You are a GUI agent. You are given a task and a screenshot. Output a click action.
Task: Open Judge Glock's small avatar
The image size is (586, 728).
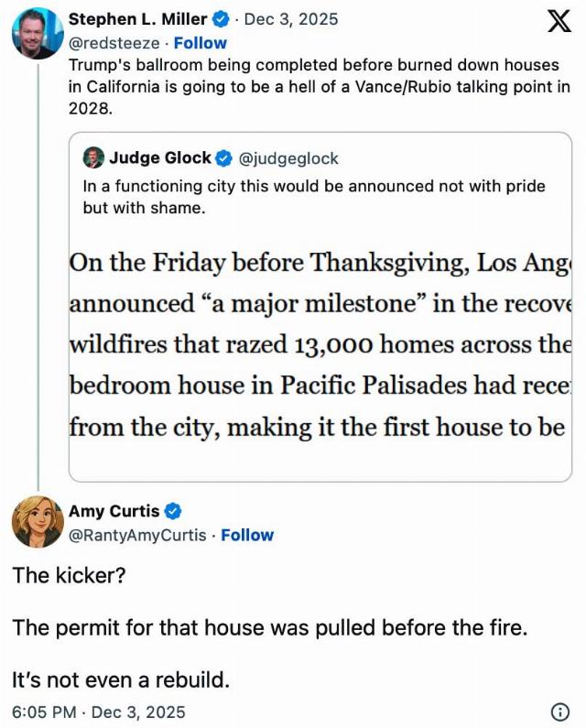[x=93, y=158]
